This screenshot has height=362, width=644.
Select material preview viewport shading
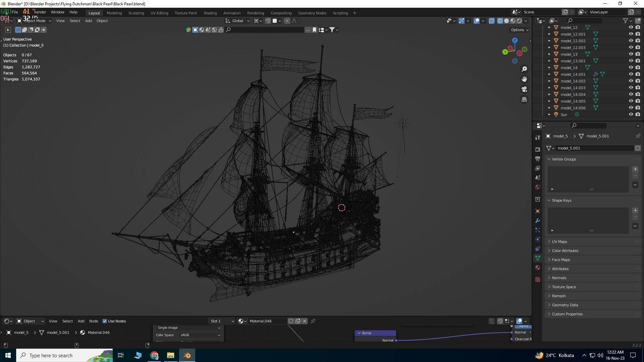coord(513,21)
